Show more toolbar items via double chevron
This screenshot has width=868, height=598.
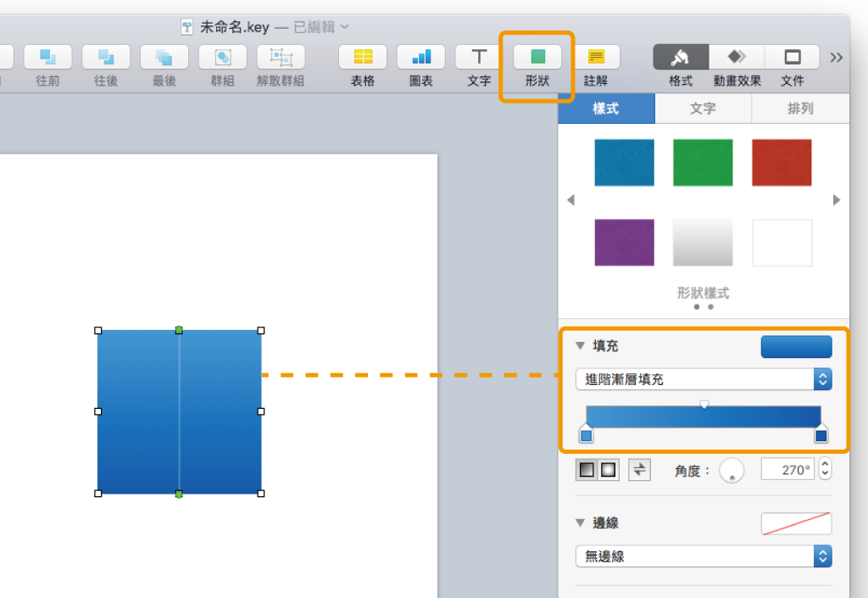pos(836,57)
